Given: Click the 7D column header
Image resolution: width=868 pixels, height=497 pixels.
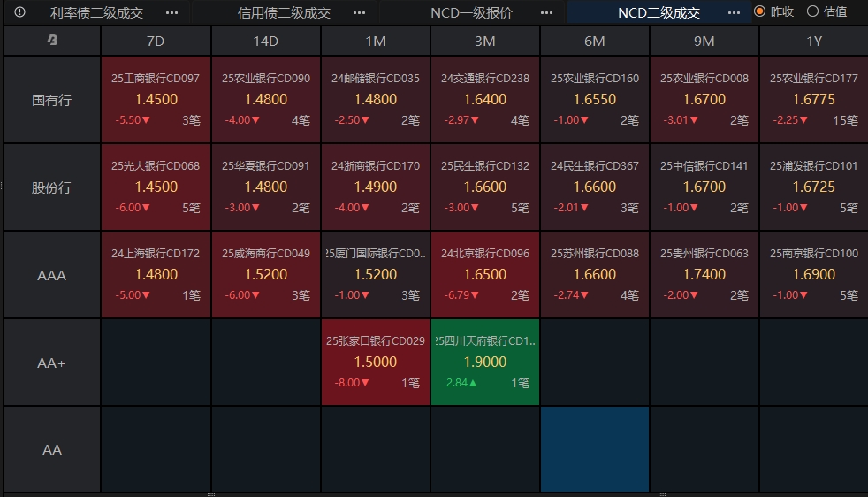Looking at the screenshot, I should click(156, 41).
